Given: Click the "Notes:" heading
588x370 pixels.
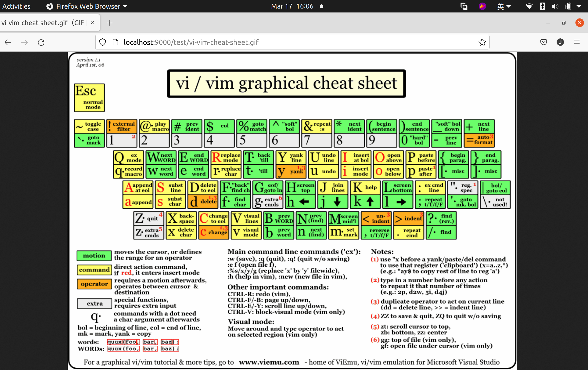Looking at the screenshot, I should point(382,252).
